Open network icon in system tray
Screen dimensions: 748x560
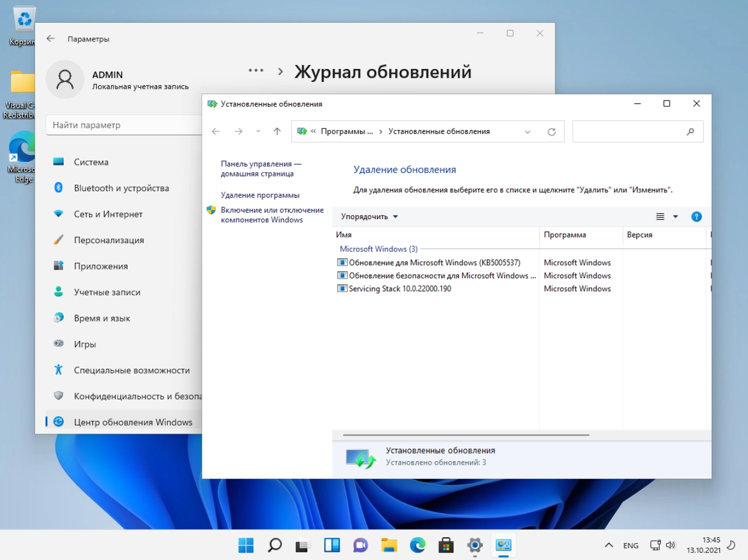(x=656, y=545)
